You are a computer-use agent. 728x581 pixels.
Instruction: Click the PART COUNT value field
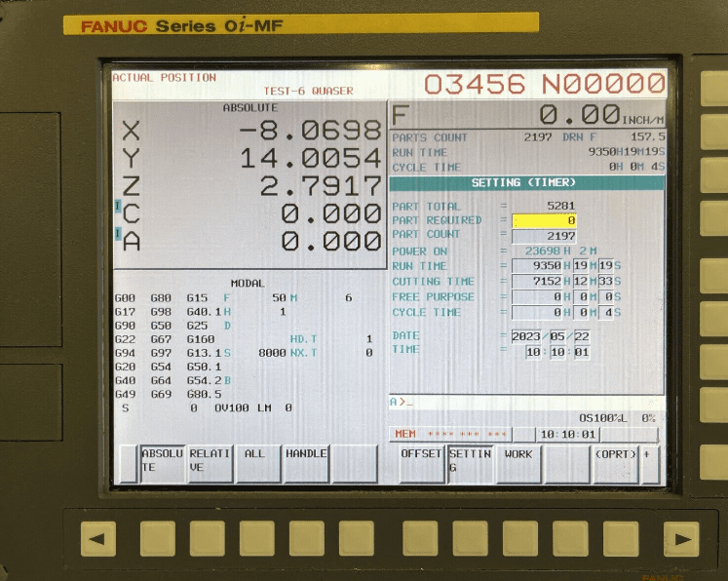pos(544,236)
